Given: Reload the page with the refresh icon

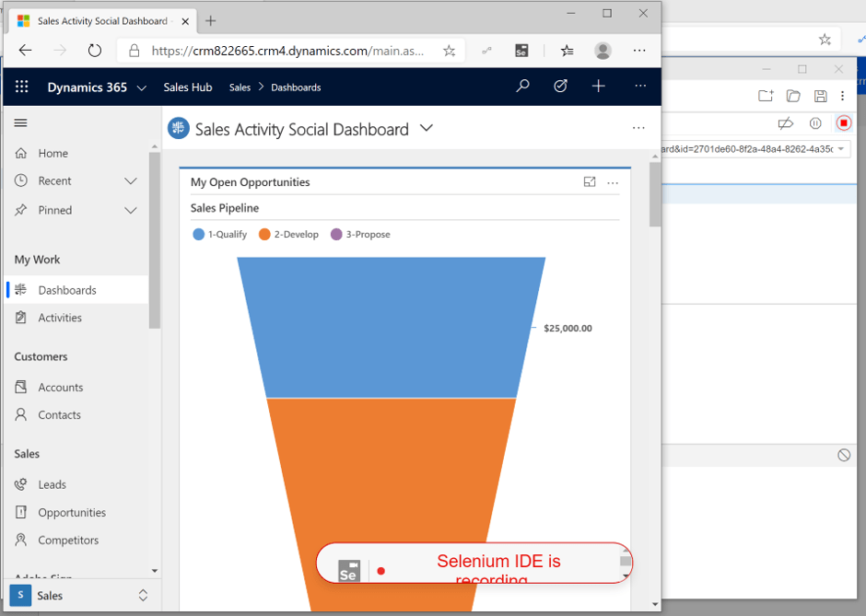Looking at the screenshot, I should coord(95,51).
